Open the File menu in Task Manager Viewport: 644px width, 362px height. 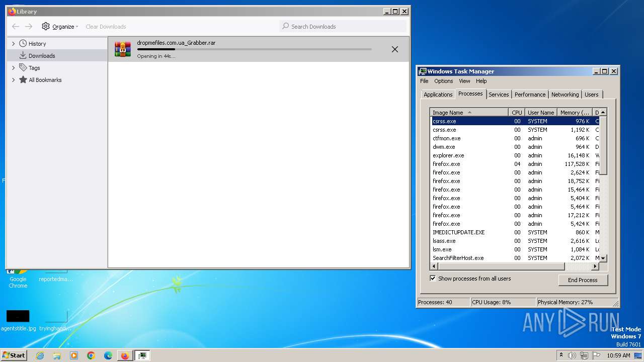(x=424, y=81)
